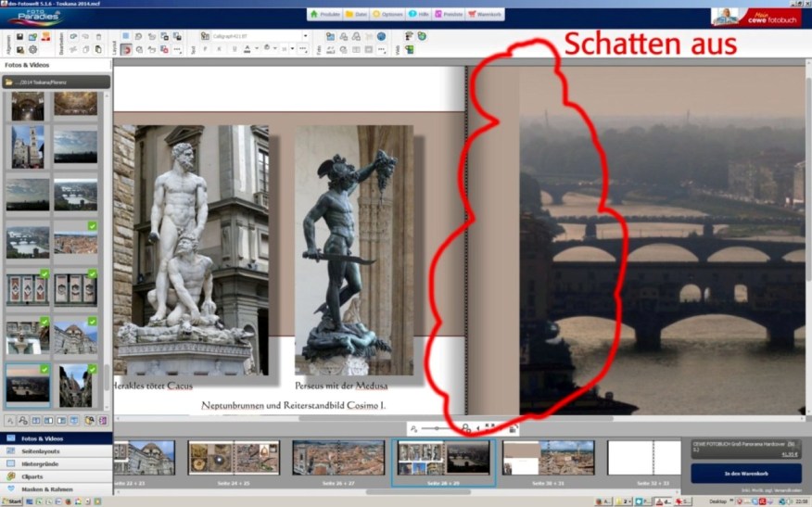Select the red rooftops thumbnail with checkmark
The height and width of the screenshot is (507, 812).
tap(76, 241)
